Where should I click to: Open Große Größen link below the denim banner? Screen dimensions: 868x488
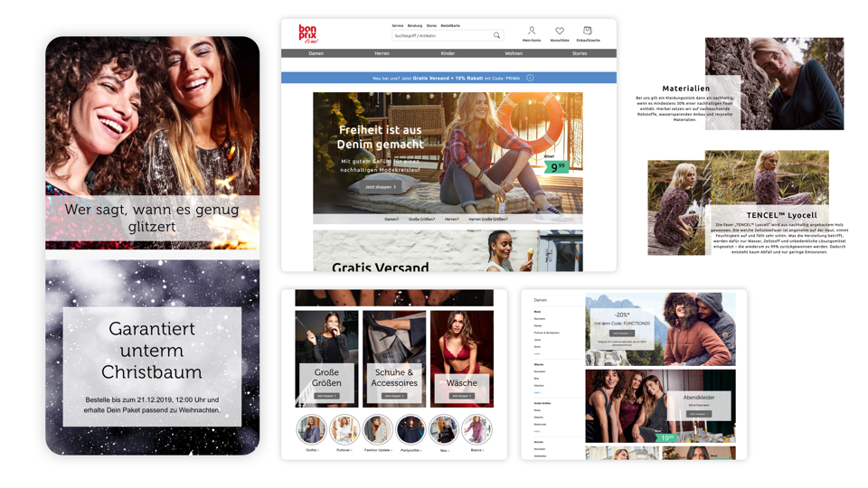[422, 219]
